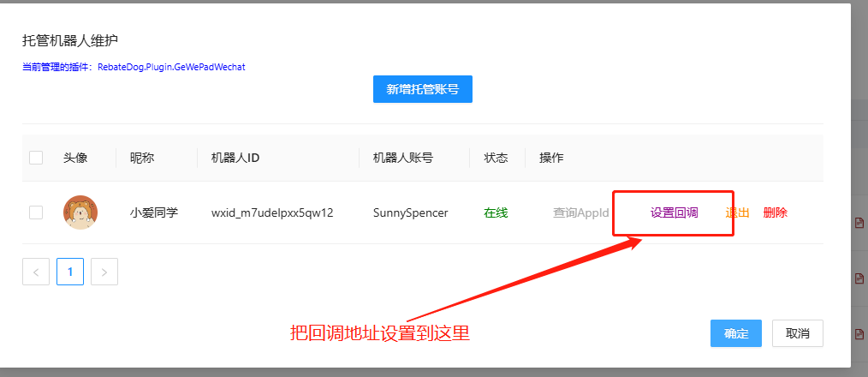Open 设置回调 to set callback address

point(674,212)
